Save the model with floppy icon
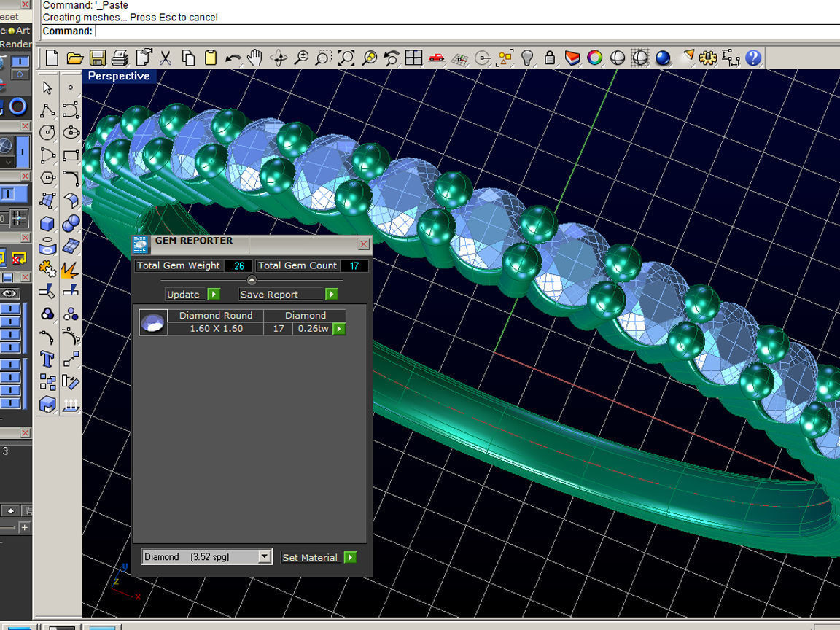 (x=98, y=58)
